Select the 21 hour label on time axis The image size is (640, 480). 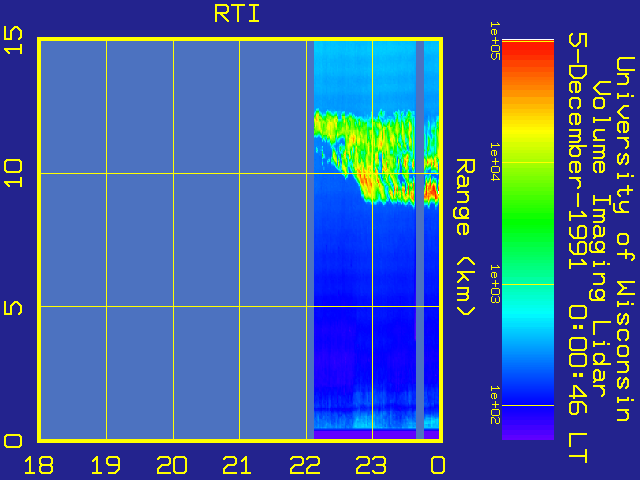click(x=238, y=465)
